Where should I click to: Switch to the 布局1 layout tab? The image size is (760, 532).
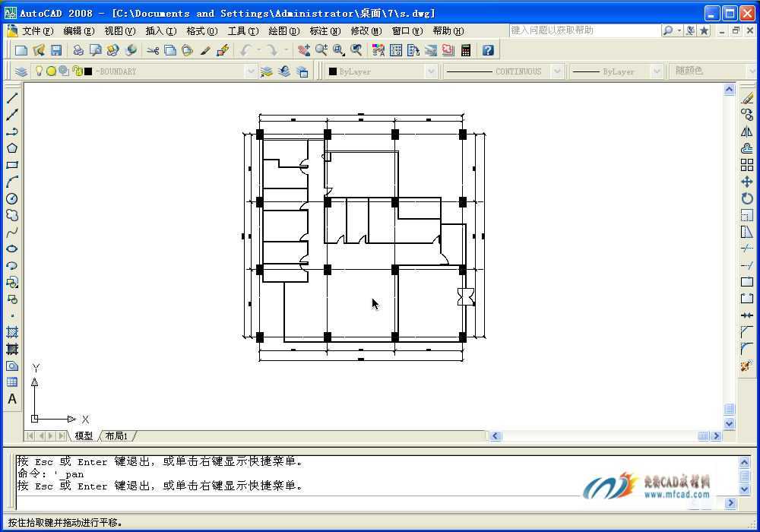point(116,435)
